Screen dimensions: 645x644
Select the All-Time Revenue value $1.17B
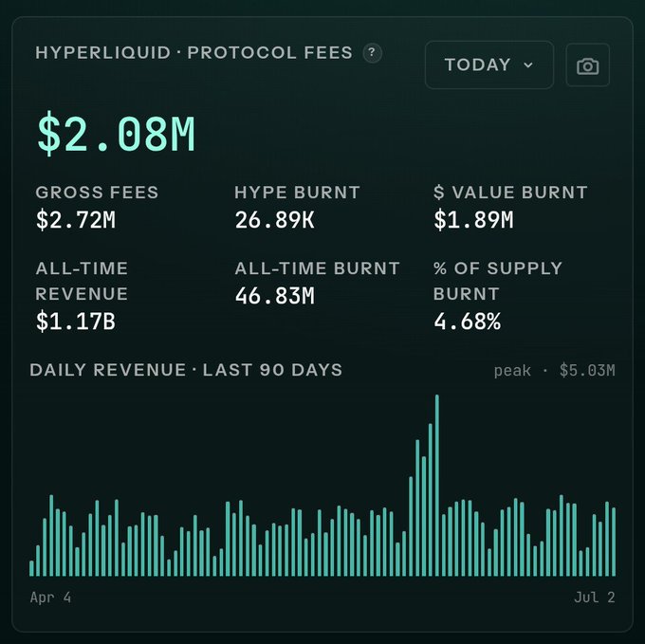click(x=76, y=322)
